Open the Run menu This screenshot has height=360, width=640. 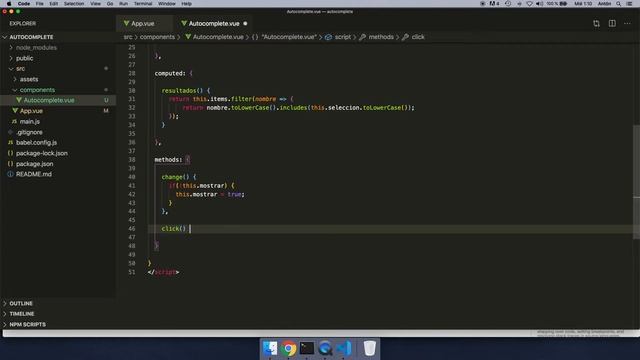[x=123, y=4]
